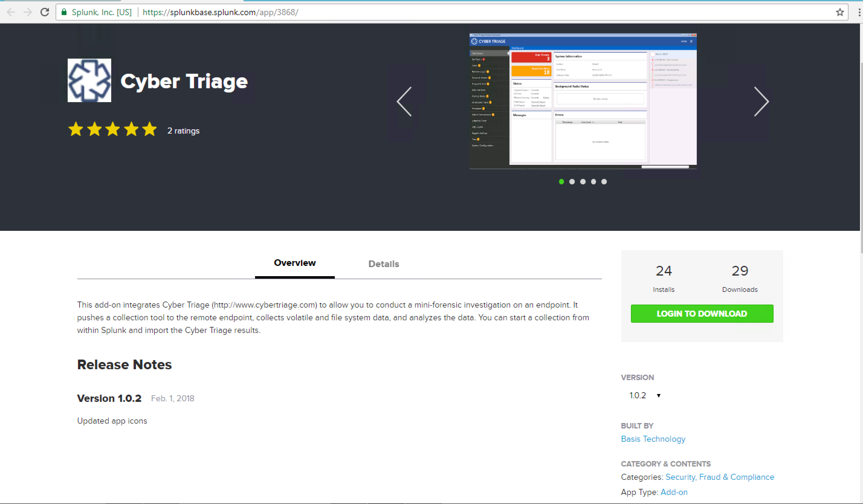This screenshot has width=863, height=504.
Task: Select the second carousel dot
Action: click(572, 182)
